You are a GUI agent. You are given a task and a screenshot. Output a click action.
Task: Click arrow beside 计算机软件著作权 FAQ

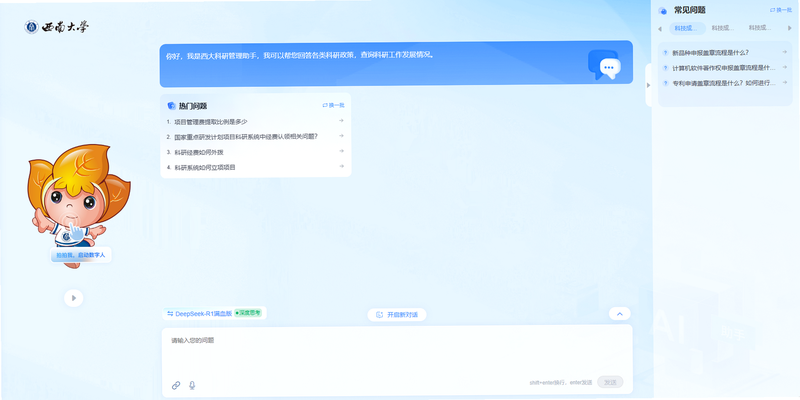pyautogui.click(x=785, y=67)
